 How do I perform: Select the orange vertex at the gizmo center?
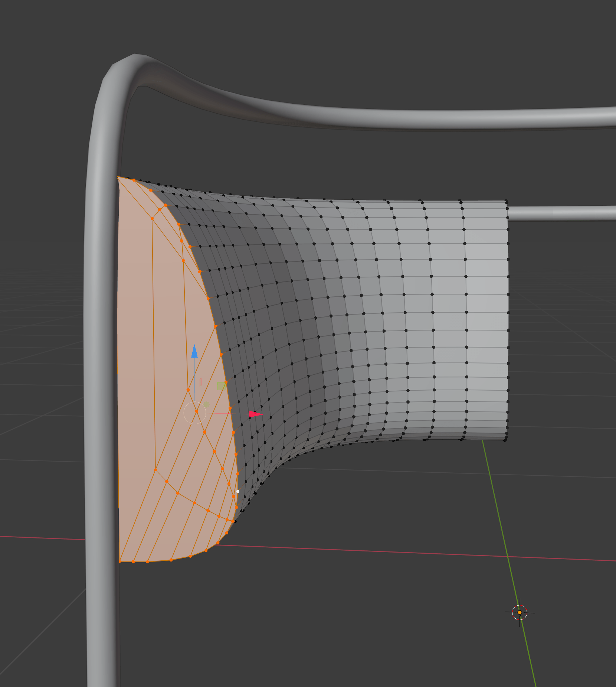(196, 410)
